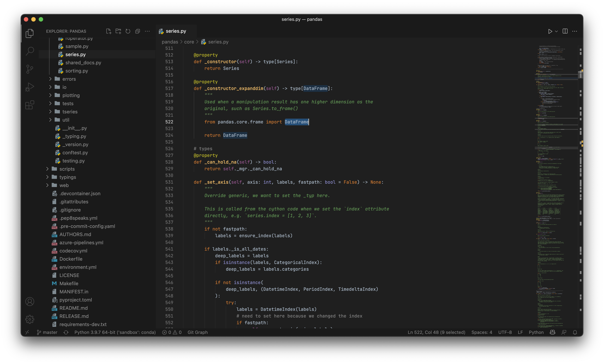This screenshot has height=364, width=604.
Task: Click the core breadcrumb segment
Action: coord(189,42)
